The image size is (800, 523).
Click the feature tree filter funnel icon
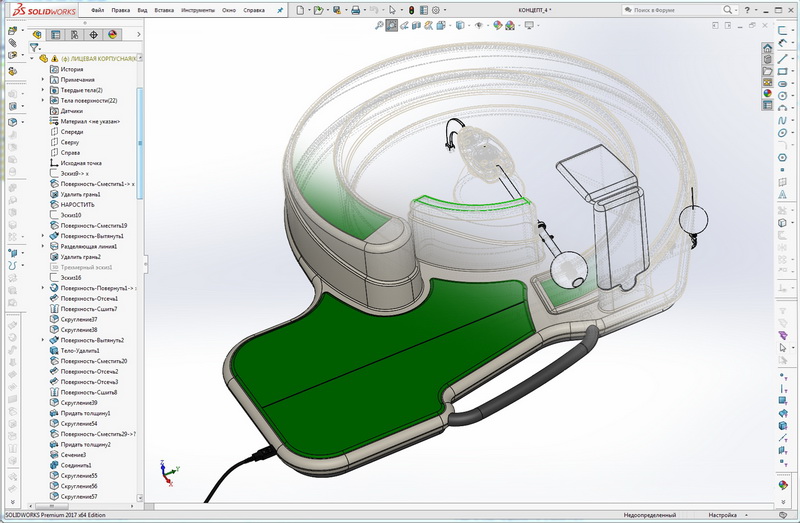pos(34,47)
